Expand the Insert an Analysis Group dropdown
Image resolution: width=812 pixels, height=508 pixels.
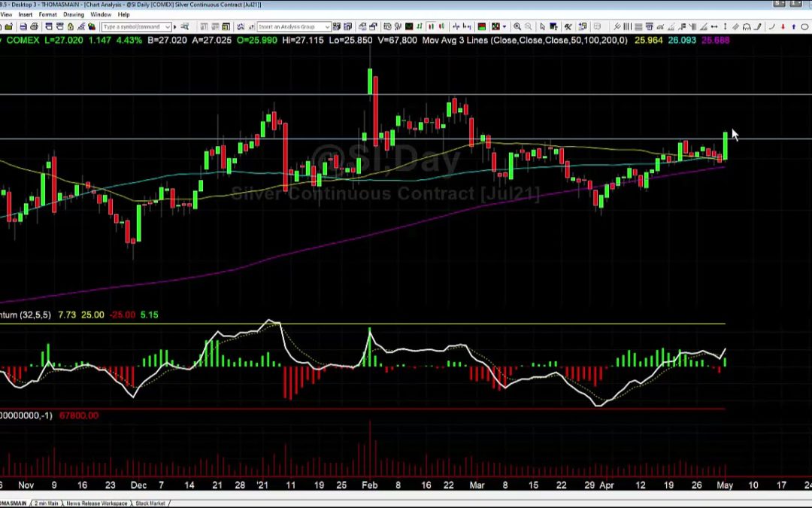pyautogui.click(x=327, y=27)
